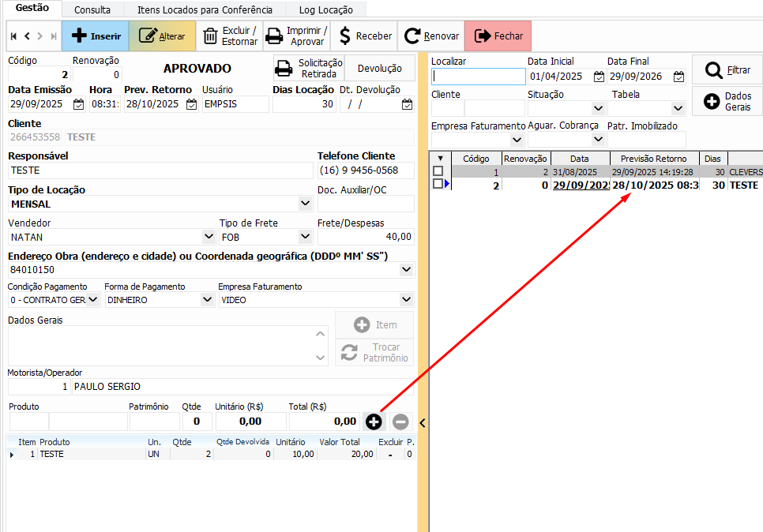The height and width of the screenshot is (532, 763).
Task: Expand the Tipo de Locação dropdown
Action: [x=306, y=204]
